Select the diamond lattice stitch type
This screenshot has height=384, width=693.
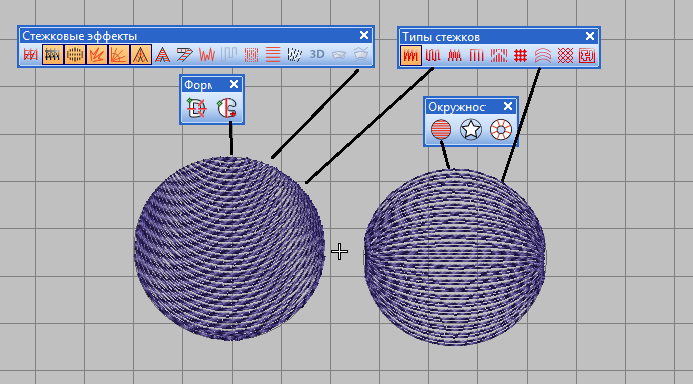tap(565, 55)
